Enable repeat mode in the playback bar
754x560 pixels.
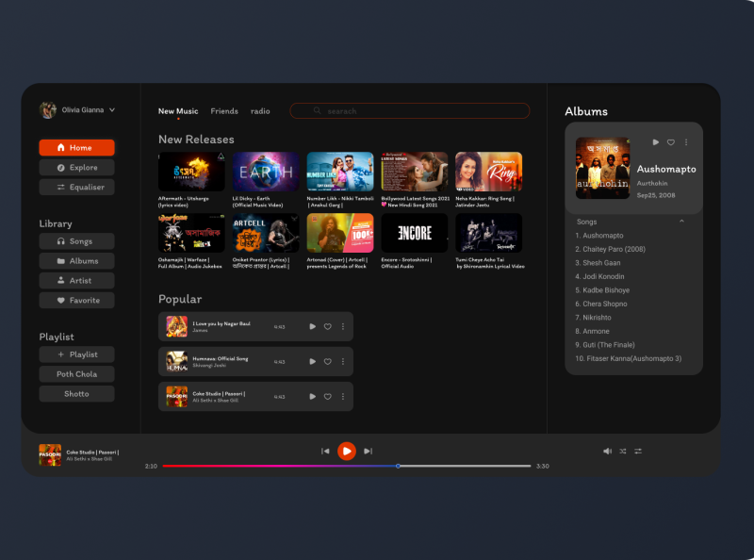[x=638, y=451]
